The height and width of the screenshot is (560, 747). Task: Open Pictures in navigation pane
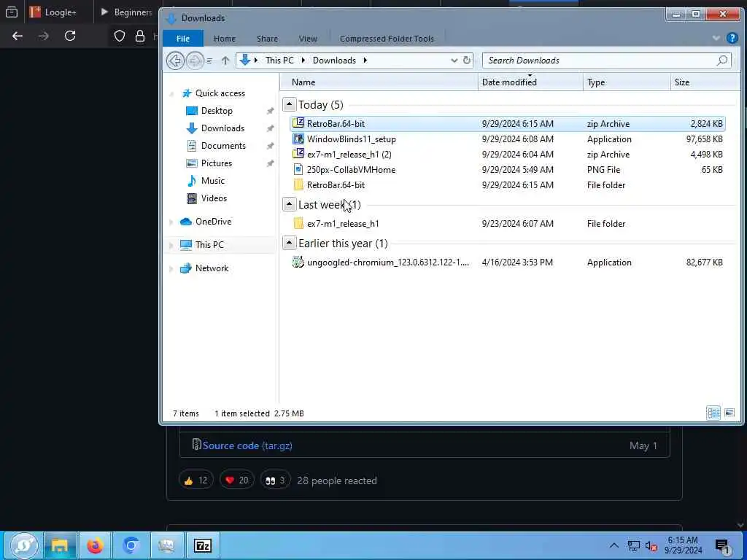click(216, 163)
